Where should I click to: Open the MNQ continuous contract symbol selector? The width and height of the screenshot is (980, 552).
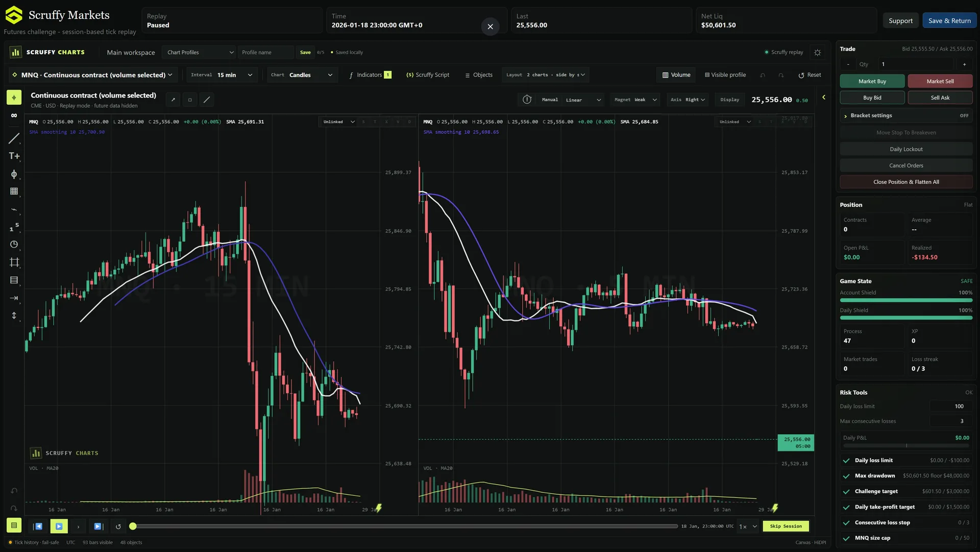coord(93,75)
